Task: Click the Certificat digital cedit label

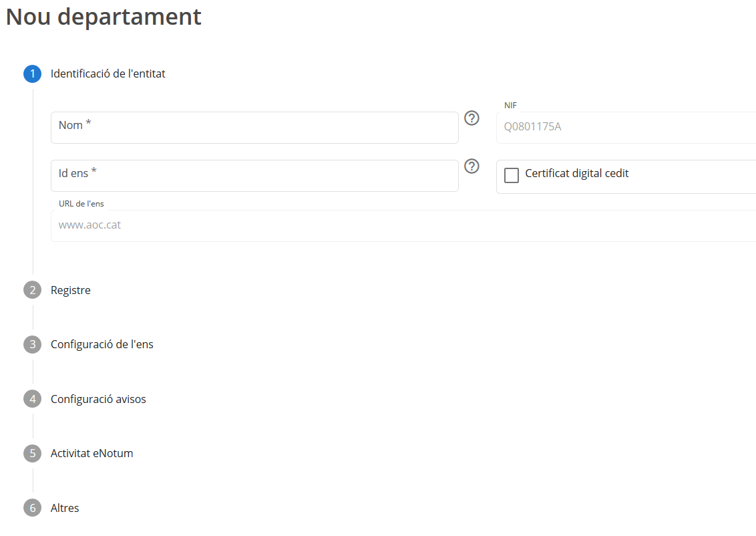Action: coord(576,174)
